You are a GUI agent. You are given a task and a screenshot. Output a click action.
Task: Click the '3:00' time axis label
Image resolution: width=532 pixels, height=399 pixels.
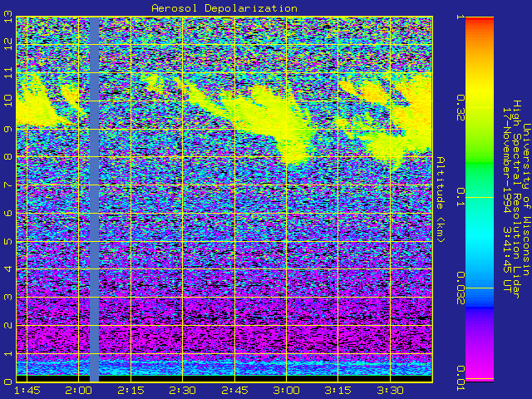pyautogui.click(x=286, y=390)
